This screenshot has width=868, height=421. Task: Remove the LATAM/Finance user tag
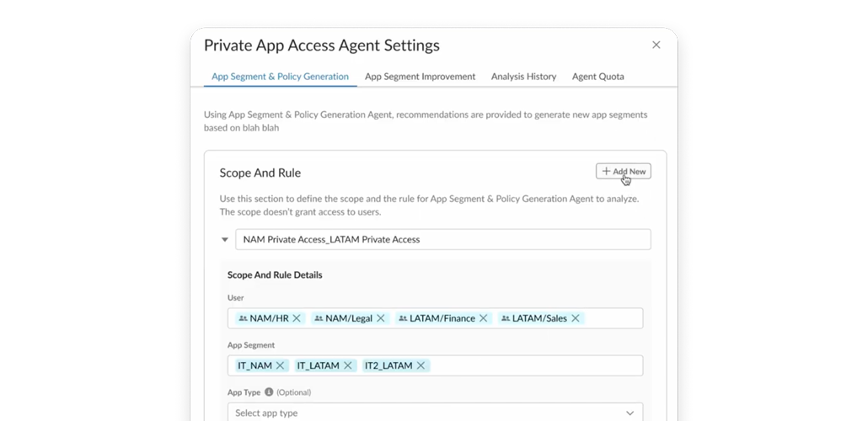483,318
